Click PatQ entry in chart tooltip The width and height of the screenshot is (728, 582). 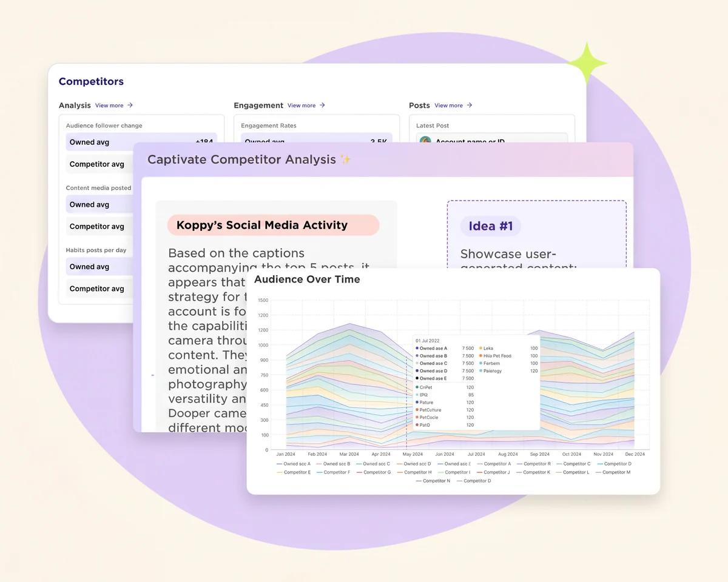(445, 425)
